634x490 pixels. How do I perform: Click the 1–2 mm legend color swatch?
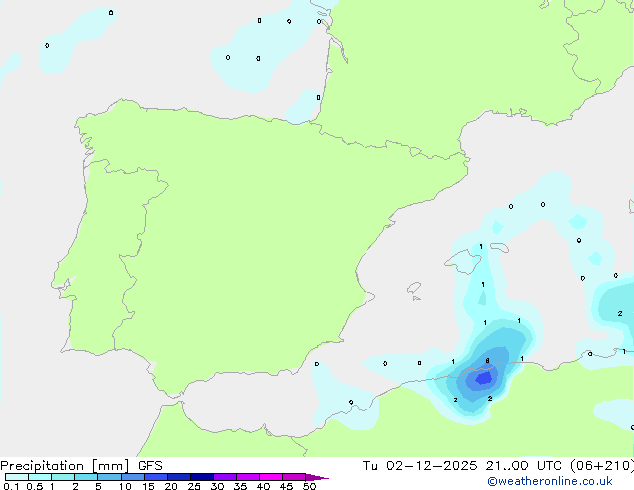click(x=63, y=477)
